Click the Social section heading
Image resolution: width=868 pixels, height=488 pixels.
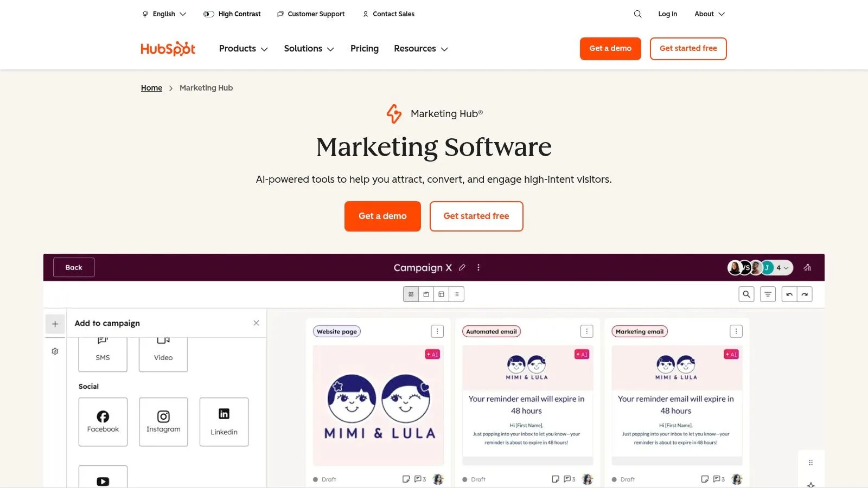[88, 387]
